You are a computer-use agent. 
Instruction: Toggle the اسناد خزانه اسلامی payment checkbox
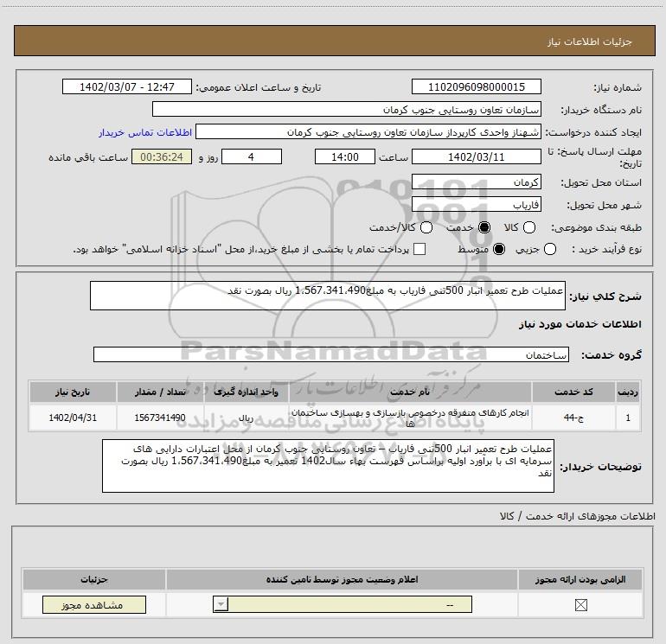click(x=419, y=249)
